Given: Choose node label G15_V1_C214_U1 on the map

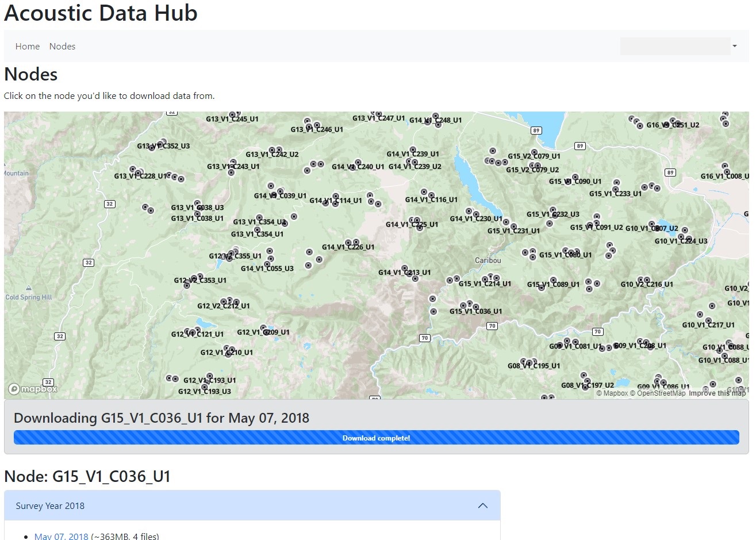Looking at the screenshot, I should pos(485,284).
